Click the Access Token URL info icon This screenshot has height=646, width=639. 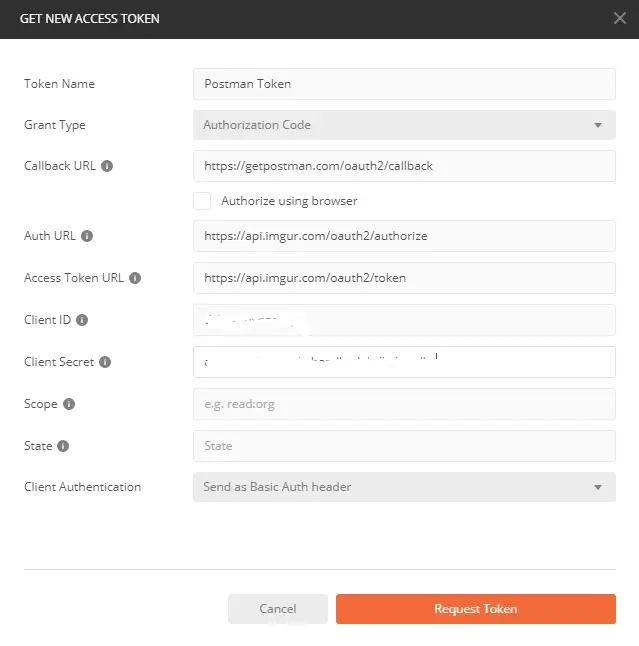135,278
